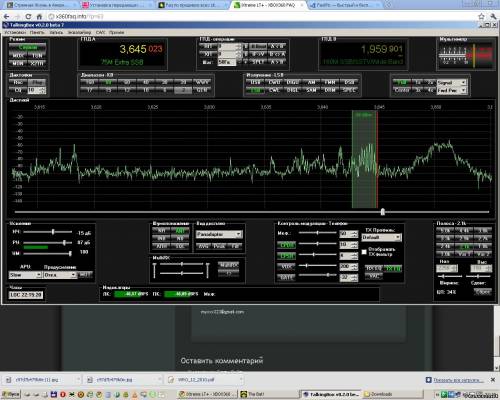Open the Panadapter display type dropdown
The width and height of the screenshot is (500, 400).
219,234
